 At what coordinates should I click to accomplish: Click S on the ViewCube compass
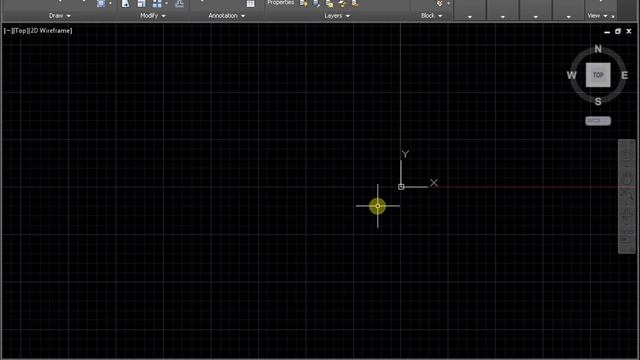tap(598, 102)
